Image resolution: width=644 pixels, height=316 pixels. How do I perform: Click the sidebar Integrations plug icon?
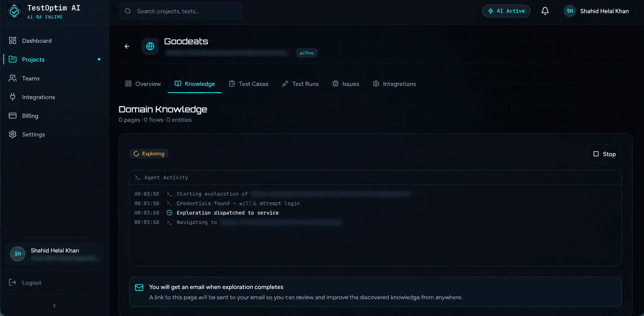[x=13, y=96]
